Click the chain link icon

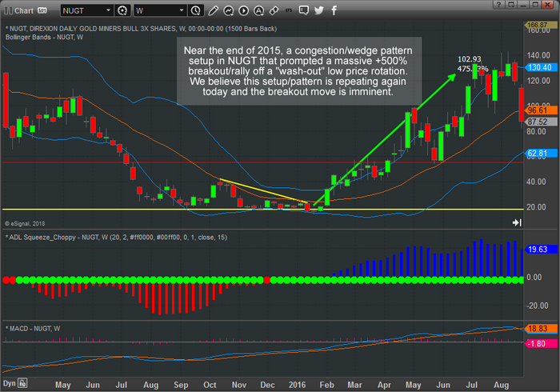pyautogui.click(x=274, y=11)
